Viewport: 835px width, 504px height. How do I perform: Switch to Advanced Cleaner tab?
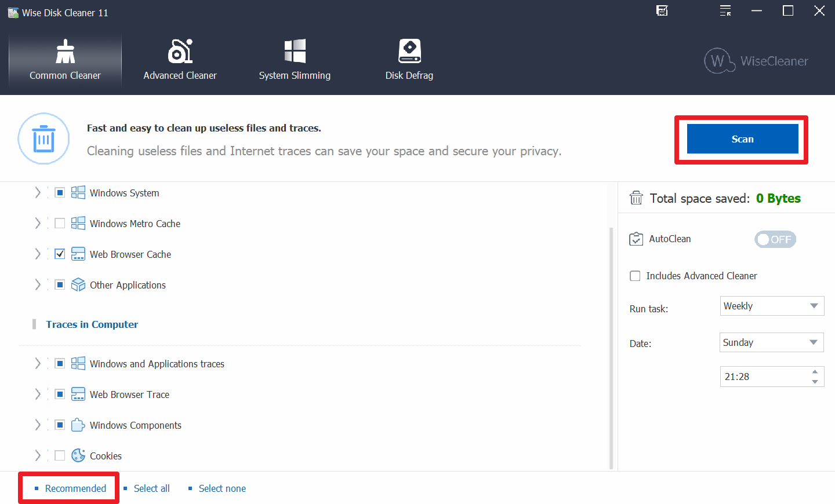pyautogui.click(x=180, y=60)
